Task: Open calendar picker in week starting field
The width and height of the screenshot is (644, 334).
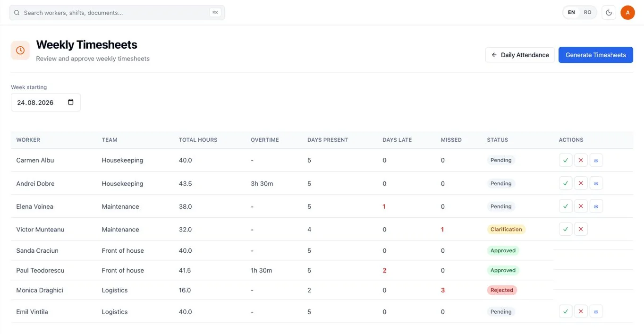Action: pos(71,102)
